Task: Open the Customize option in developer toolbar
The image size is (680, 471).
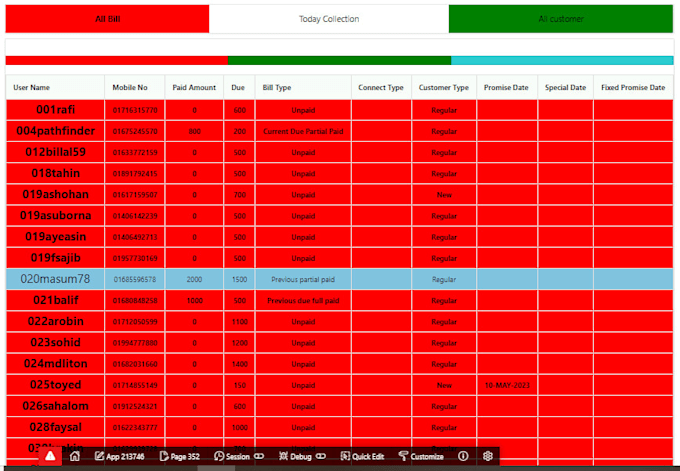Action: point(421,456)
